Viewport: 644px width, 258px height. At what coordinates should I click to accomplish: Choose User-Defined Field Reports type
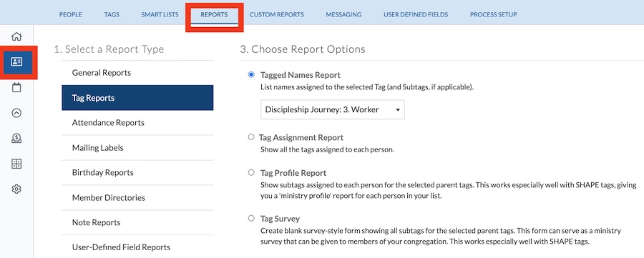point(137,247)
